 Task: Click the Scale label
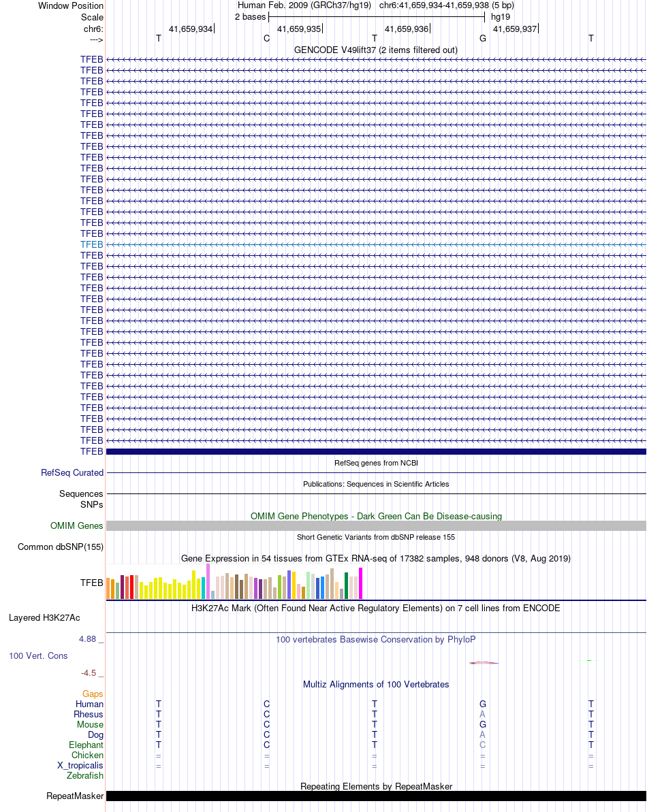point(92,17)
